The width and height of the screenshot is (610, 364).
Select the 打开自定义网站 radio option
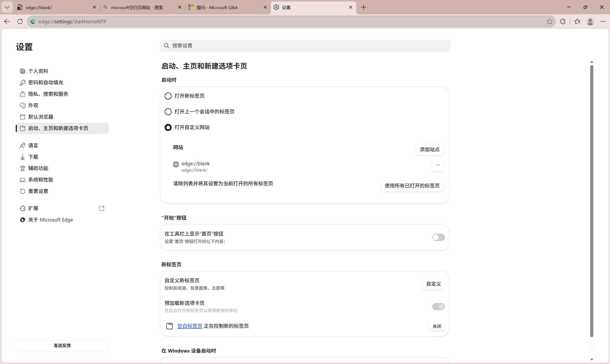168,127
